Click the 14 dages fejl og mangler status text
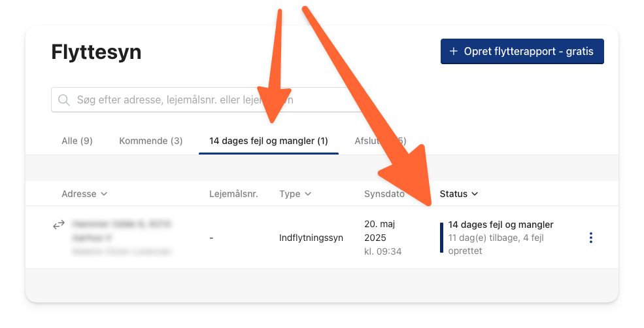This screenshot has width=644, height=328. pyautogui.click(x=501, y=225)
